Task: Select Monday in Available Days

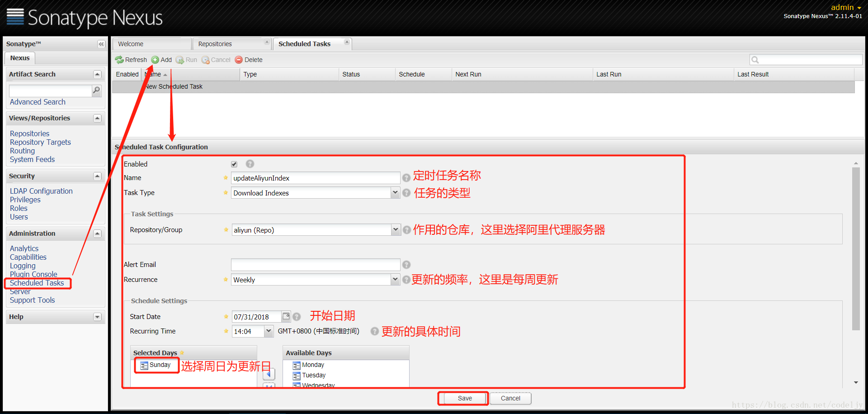Action: pyautogui.click(x=308, y=365)
